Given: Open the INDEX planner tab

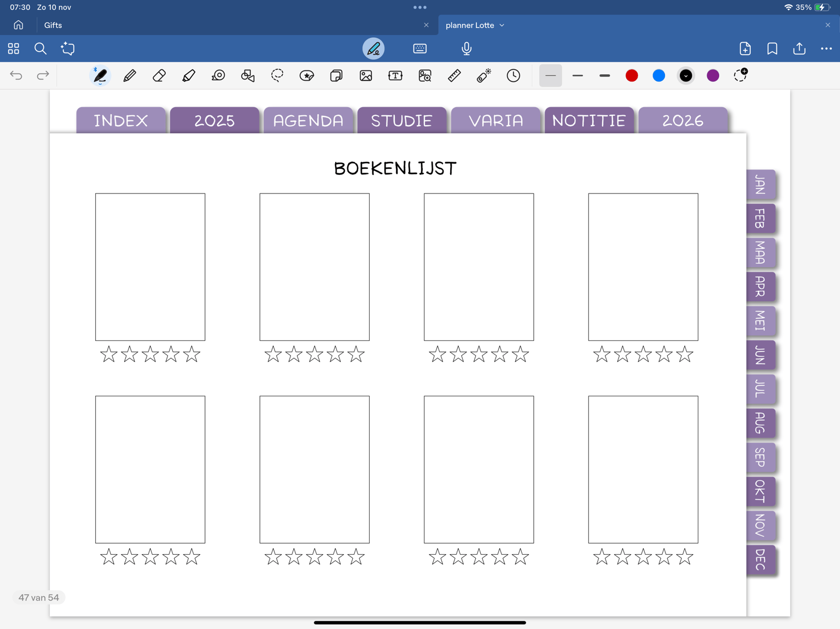Looking at the screenshot, I should point(121,120).
